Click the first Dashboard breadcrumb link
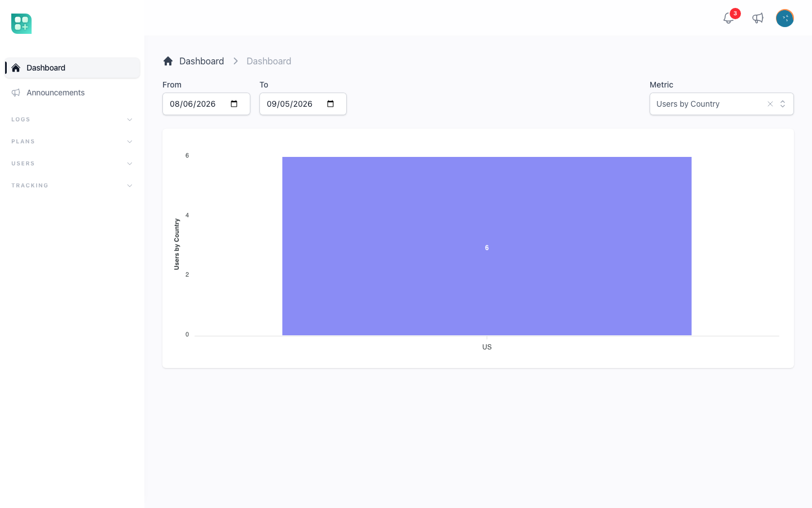Screen dimensions: 812x508 (x=201, y=61)
